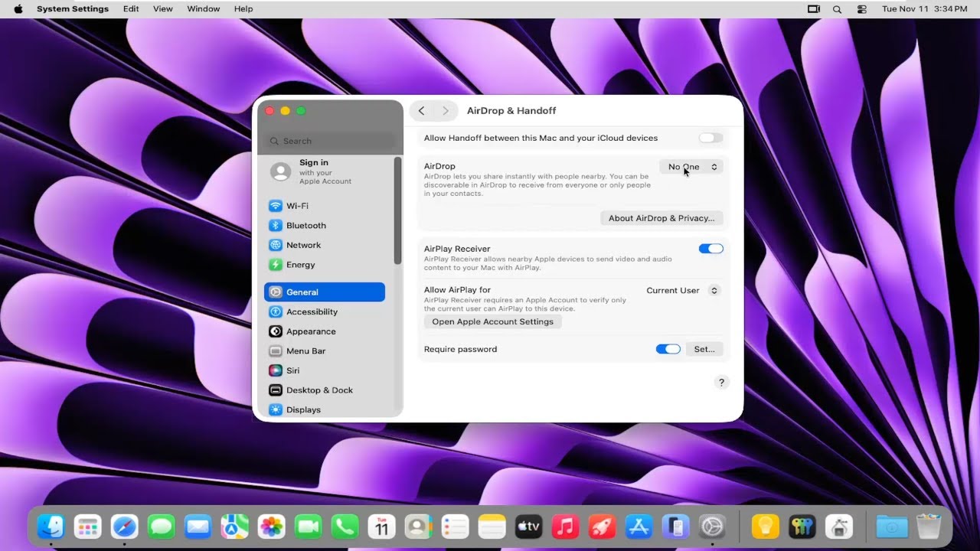Click the Set... password button
This screenshot has width=980, height=551.
click(704, 349)
